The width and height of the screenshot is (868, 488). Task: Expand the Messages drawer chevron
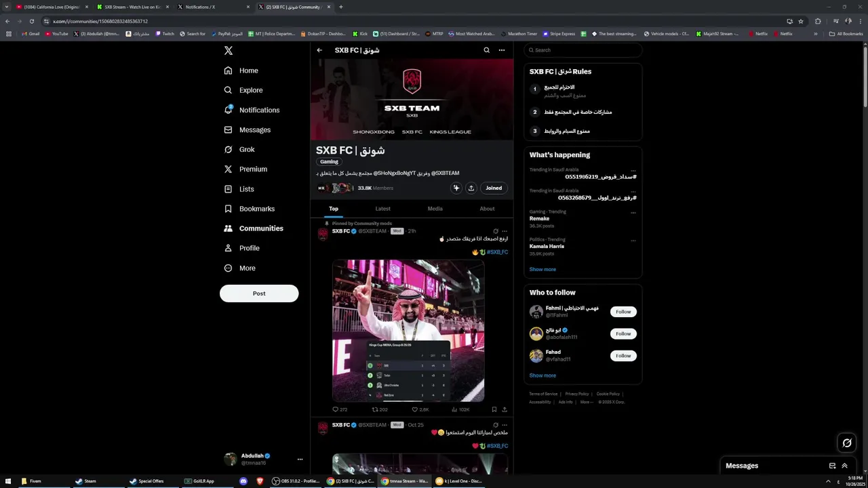tap(844, 466)
